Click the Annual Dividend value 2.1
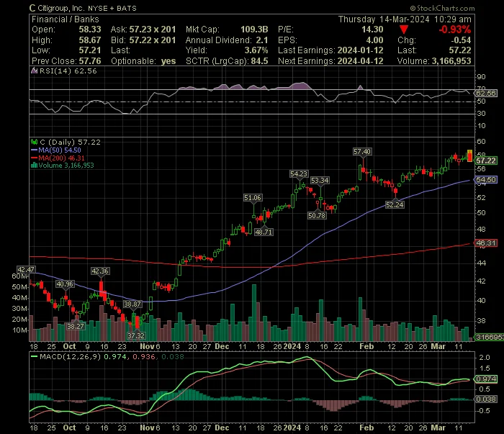This screenshot has height=434, width=504. coord(262,40)
